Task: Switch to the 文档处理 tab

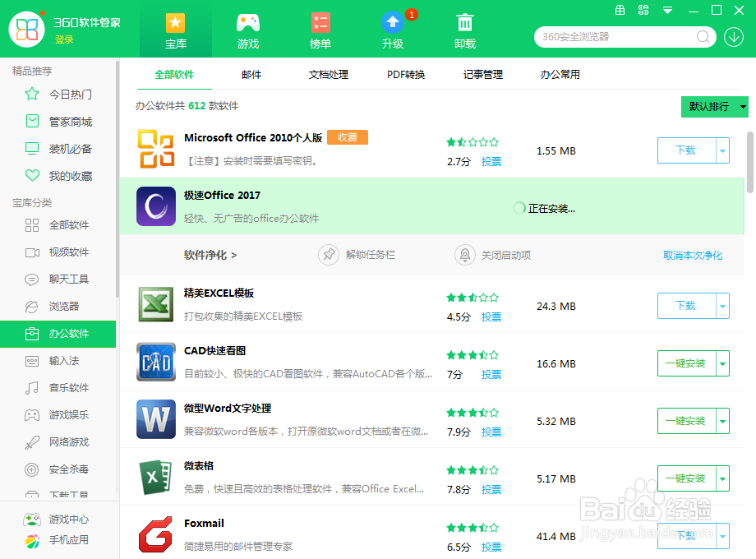Action: click(x=329, y=74)
